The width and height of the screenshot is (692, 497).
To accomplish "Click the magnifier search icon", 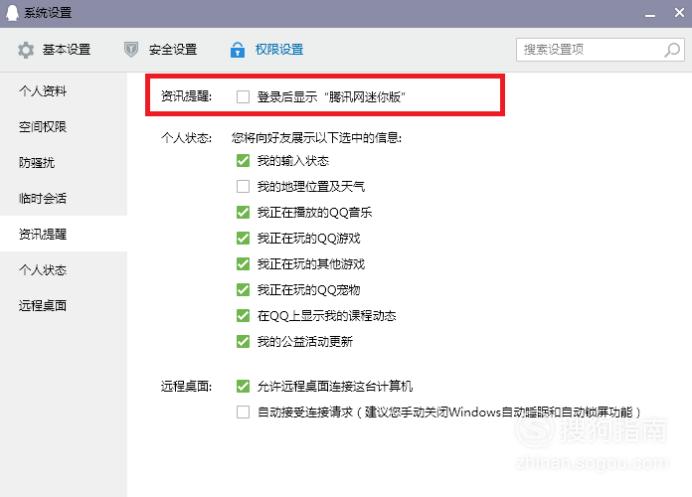I will pos(672,50).
